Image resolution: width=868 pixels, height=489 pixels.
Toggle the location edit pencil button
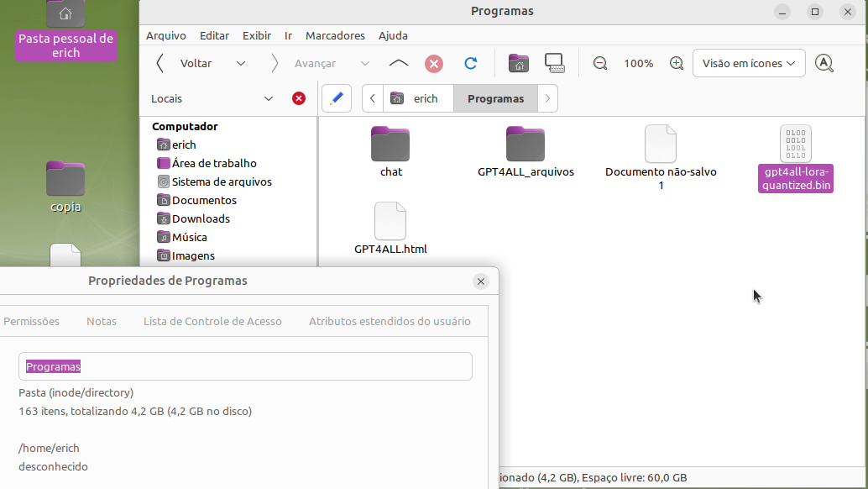337,98
